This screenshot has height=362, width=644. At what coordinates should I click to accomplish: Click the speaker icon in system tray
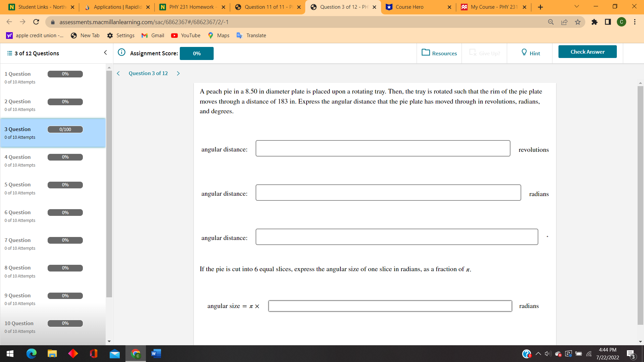(548, 354)
